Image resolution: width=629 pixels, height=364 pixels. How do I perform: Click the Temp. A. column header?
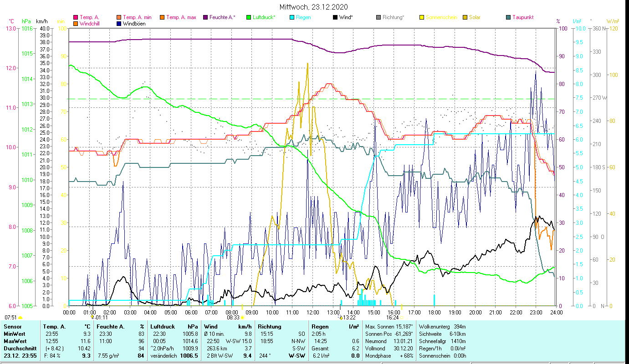pos(54,326)
